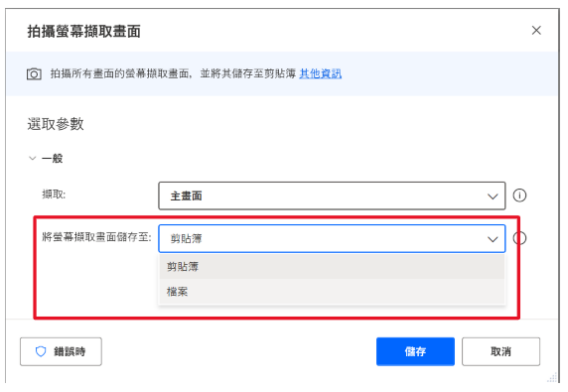568x392 pixels.
Task: Click the 一般 section label
Action: (53, 159)
